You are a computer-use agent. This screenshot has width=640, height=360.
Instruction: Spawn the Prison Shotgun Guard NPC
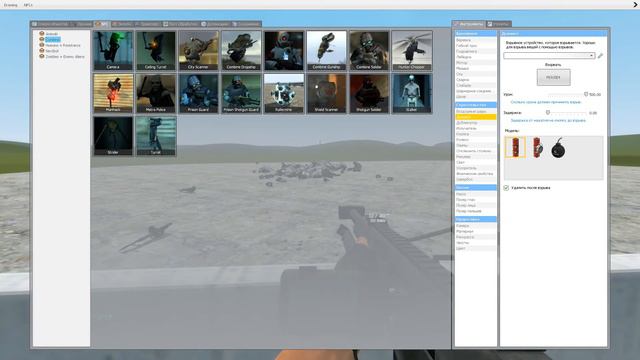[x=241, y=93]
